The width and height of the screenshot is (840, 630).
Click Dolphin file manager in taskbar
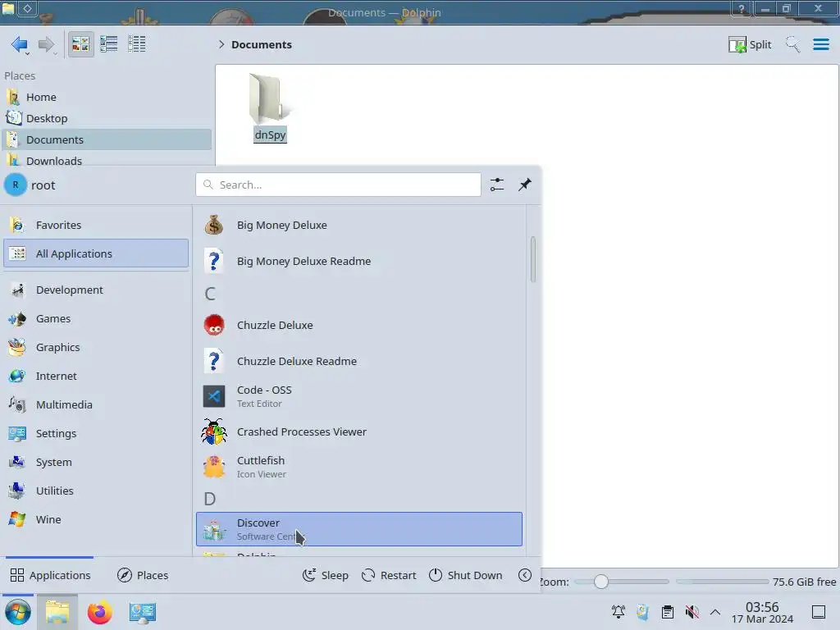click(57, 612)
